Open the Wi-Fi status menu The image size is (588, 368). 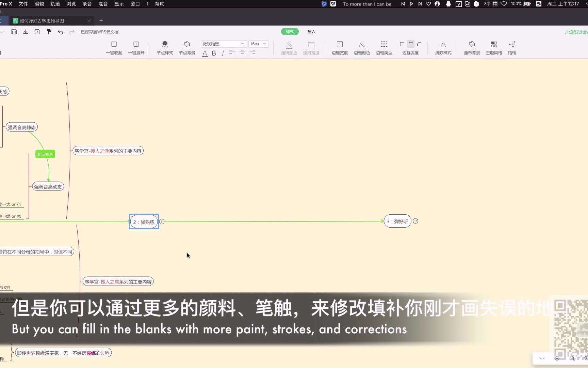(x=504, y=4)
